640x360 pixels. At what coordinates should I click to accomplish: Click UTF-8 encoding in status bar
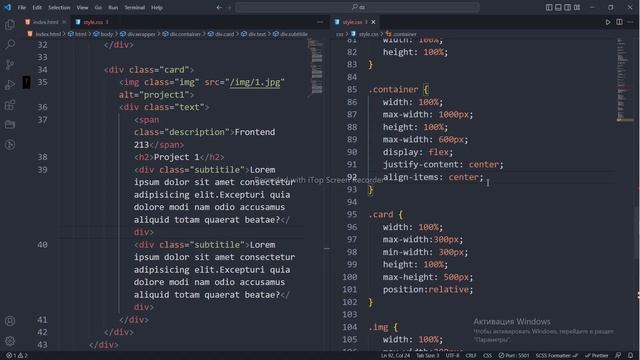(x=452, y=356)
